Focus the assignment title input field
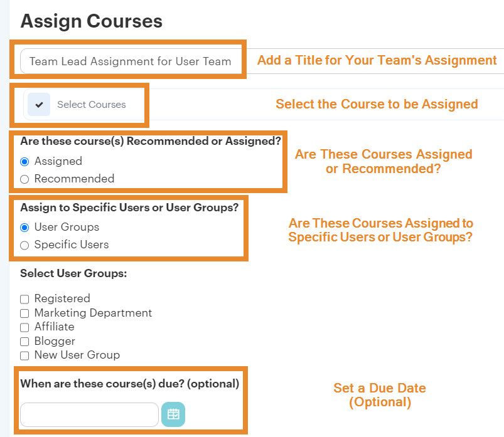 point(130,61)
